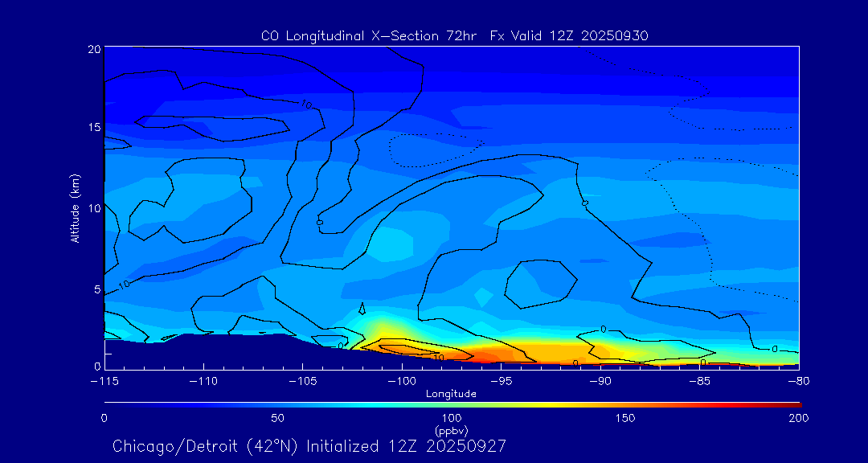Click the longitude tick label -105
Image resolution: width=868 pixels, height=463 pixels.
(x=302, y=382)
